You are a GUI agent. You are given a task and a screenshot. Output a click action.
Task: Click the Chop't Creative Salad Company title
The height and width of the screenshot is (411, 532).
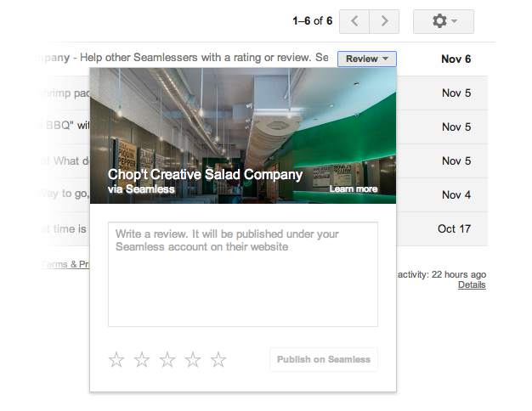pos(205,175)
